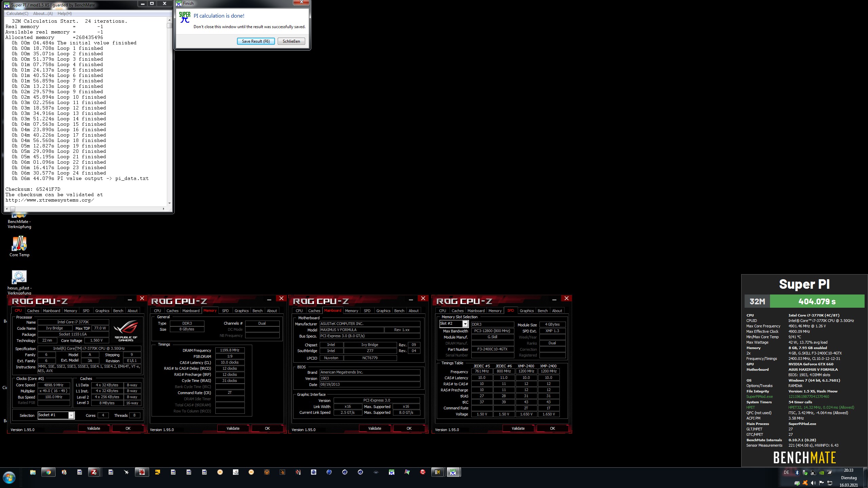Click the Core Speed value 4898.9 MHz
Viewport: 868px width, 488px height.
click(x=54, y=385)
